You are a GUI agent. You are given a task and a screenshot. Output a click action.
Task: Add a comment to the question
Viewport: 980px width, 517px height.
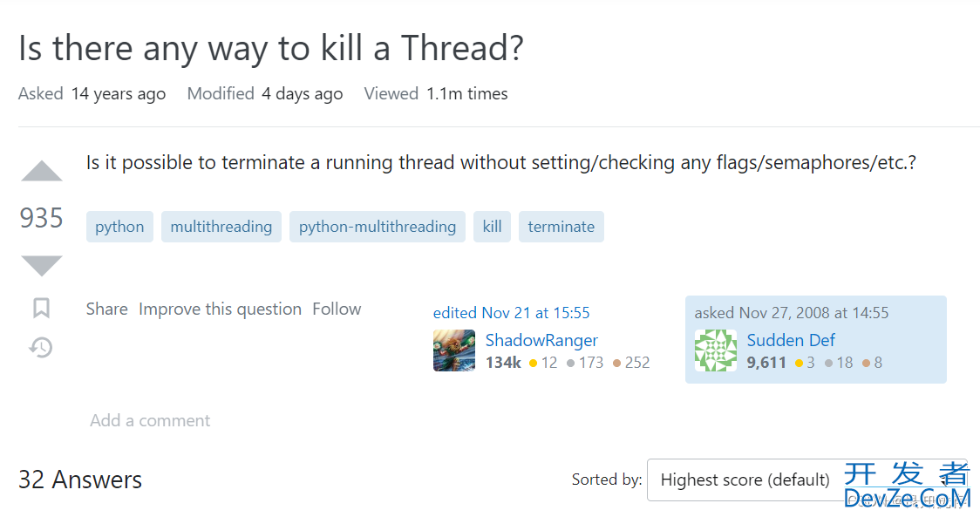click(150, 420)
